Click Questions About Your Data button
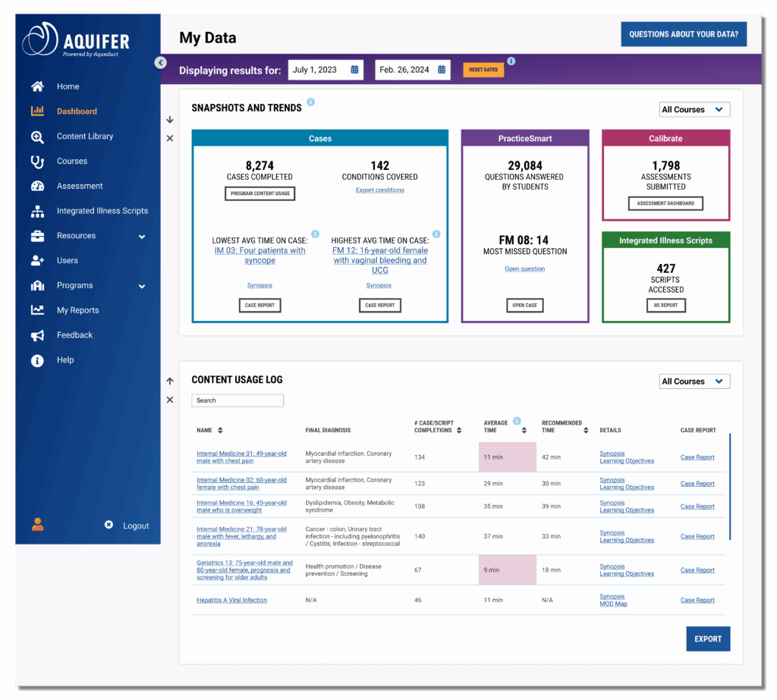Viewport: 777px width, 700px height. click(684, 34)
